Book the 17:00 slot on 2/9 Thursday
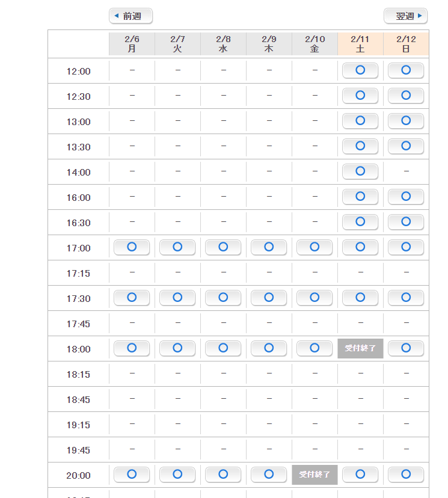The image size is (448, 498). coord(269,247)
